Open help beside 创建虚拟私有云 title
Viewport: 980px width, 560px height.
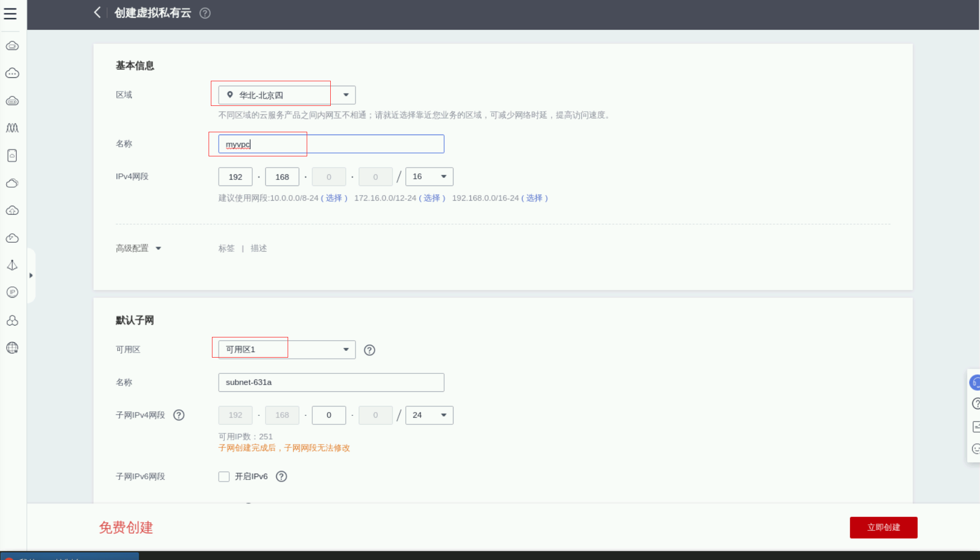click(205, 13)
